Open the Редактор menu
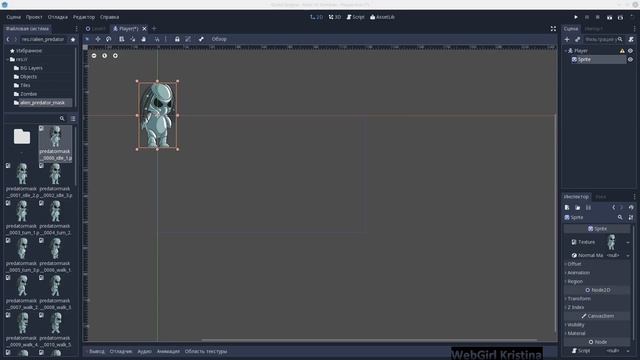The image size is (640, 360). point(84,17)
